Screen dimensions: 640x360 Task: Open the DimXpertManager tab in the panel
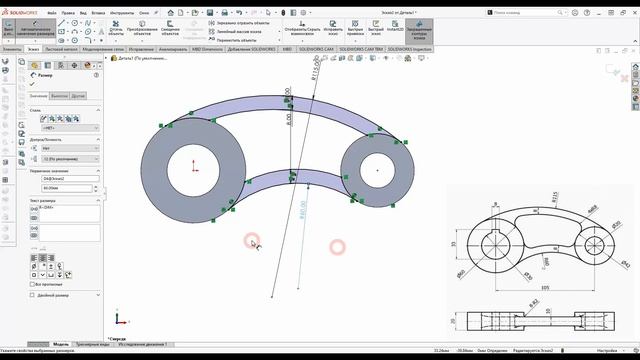pyautogui.click(x=74, y=65)
